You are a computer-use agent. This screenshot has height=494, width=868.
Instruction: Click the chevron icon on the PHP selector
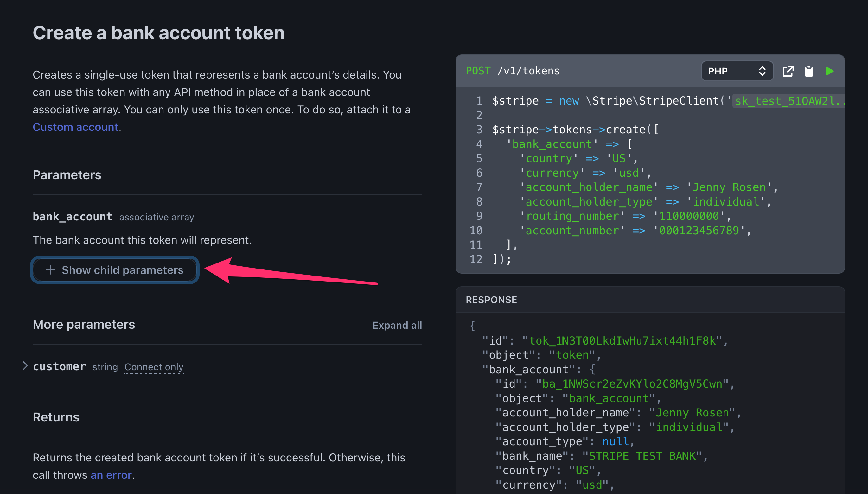point(763,71)
